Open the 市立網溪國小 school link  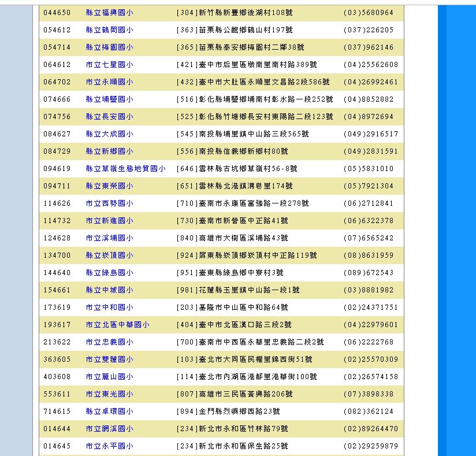[x=109, y=429]
